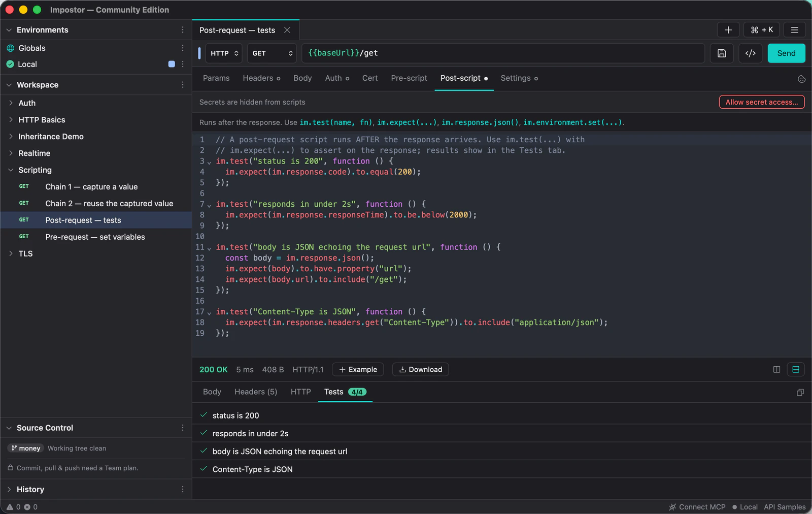Expand the TLS folder

pyautogui.click(x=11, y=253)
